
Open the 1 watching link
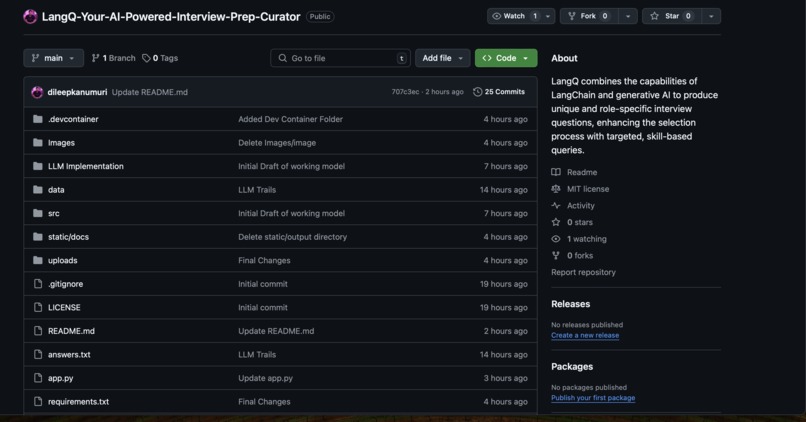[x=587, y=239]
